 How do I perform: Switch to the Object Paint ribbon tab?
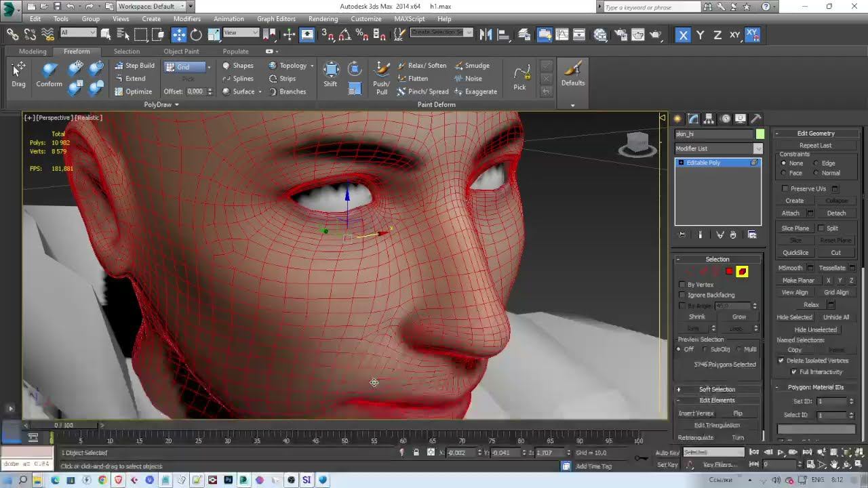pyautogui.click(x=181, y=52)
